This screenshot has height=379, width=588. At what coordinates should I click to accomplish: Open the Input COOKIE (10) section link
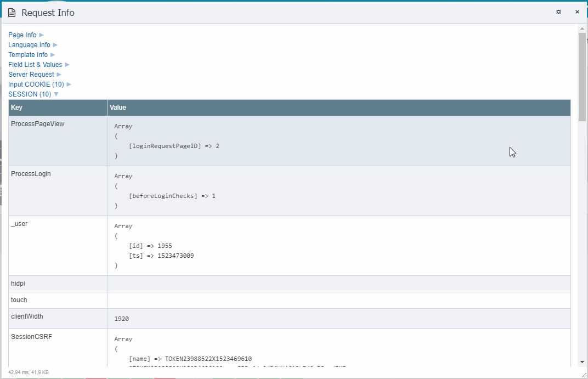36,84
